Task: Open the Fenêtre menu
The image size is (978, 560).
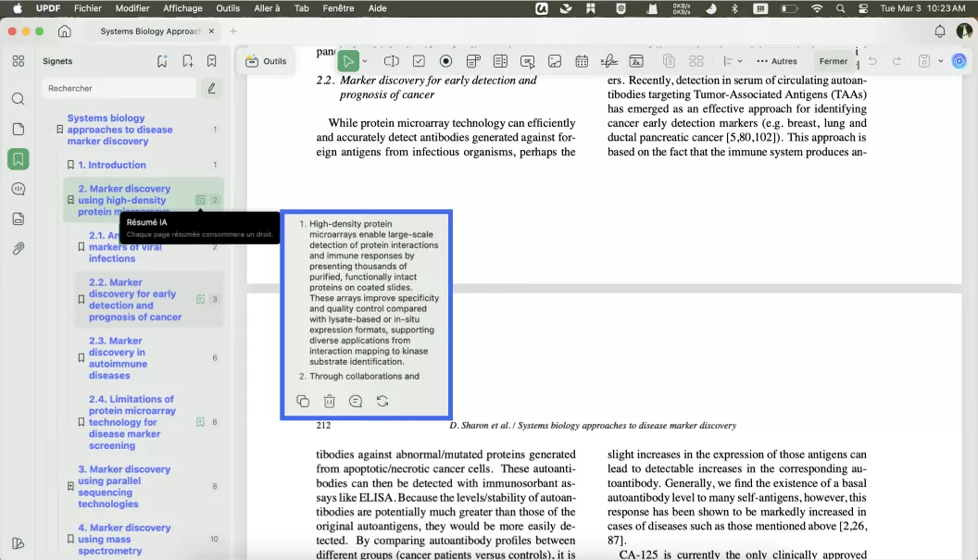Action: (338, 8)
